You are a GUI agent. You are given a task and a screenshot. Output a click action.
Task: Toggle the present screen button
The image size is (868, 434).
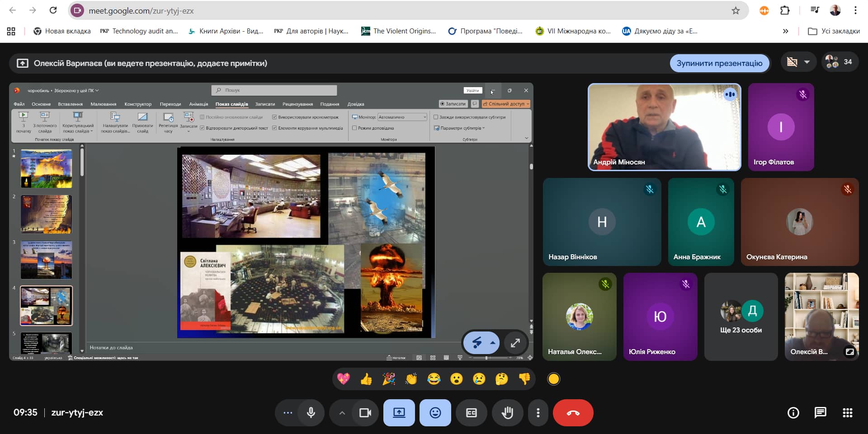399,413
